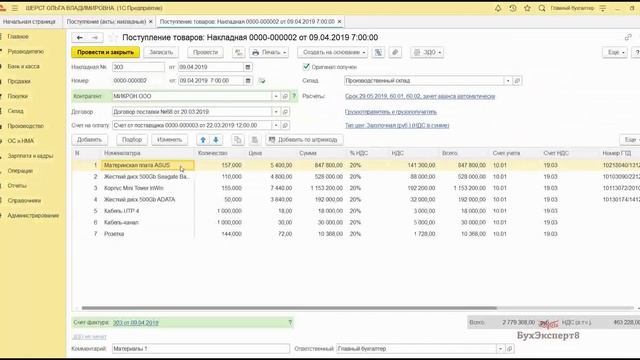Click Добавить по штрихкоду button
The image size is (640, 360).
pos(304,140)
